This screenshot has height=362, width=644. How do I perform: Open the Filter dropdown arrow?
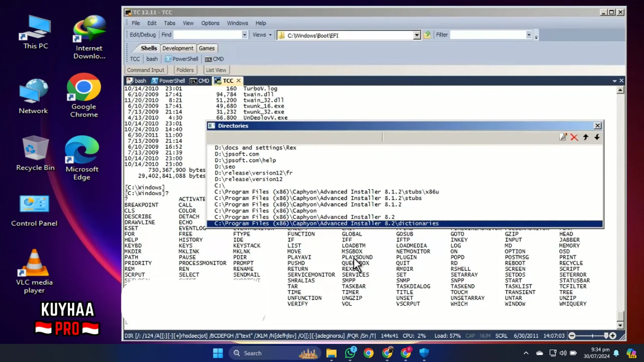pyautogui.click(x=529, y=35)
